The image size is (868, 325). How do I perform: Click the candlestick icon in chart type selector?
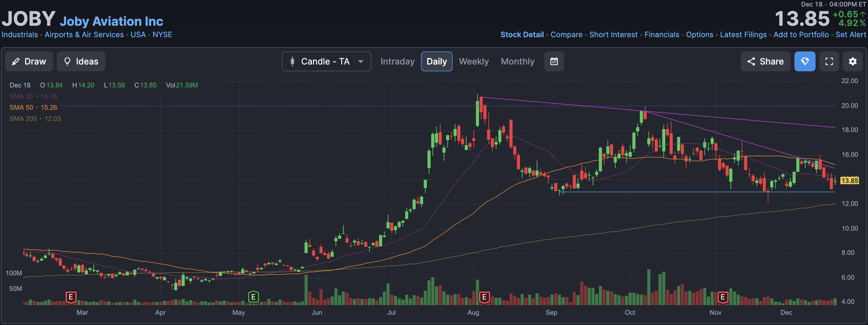tap(292, 61)
